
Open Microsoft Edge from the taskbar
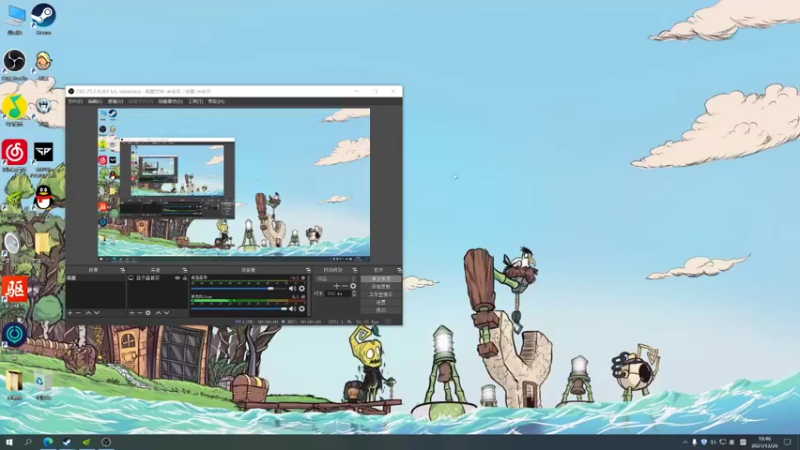coord(48,442)
